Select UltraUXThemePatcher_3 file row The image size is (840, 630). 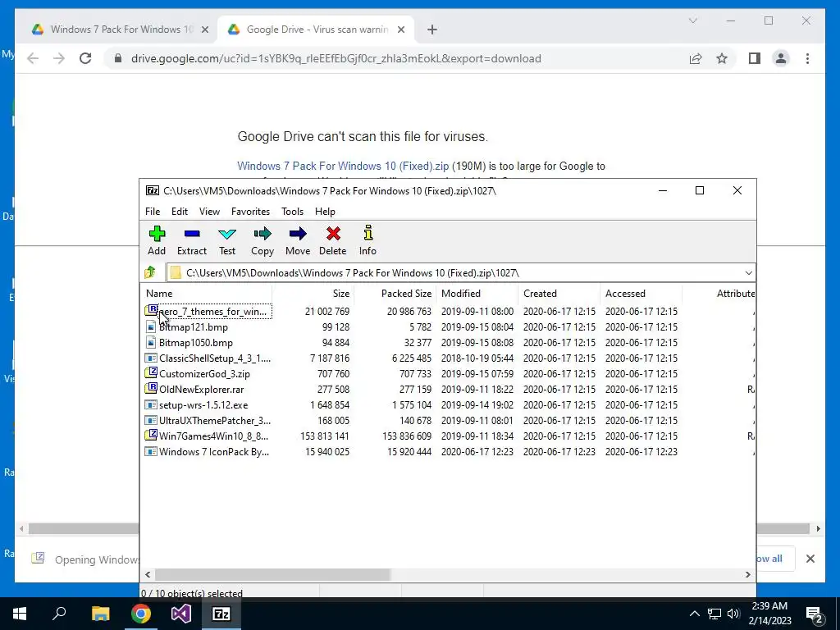(x=448, y=420)
